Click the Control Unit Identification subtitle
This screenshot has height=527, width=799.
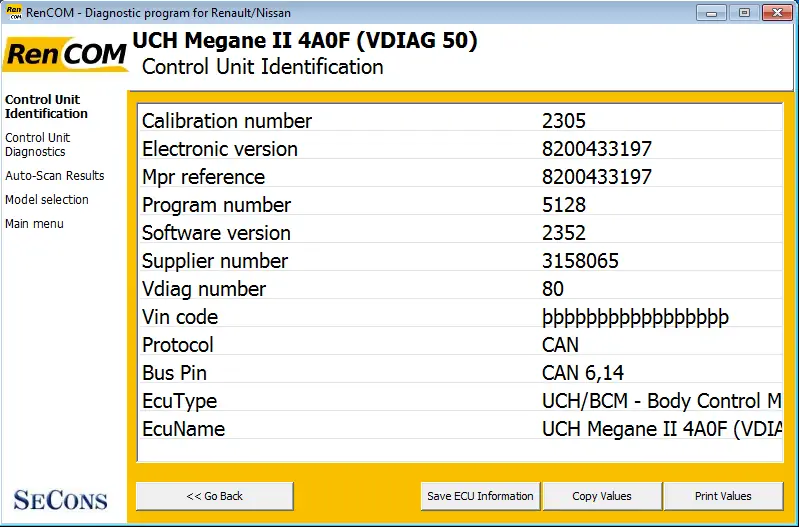pos(262,67)
